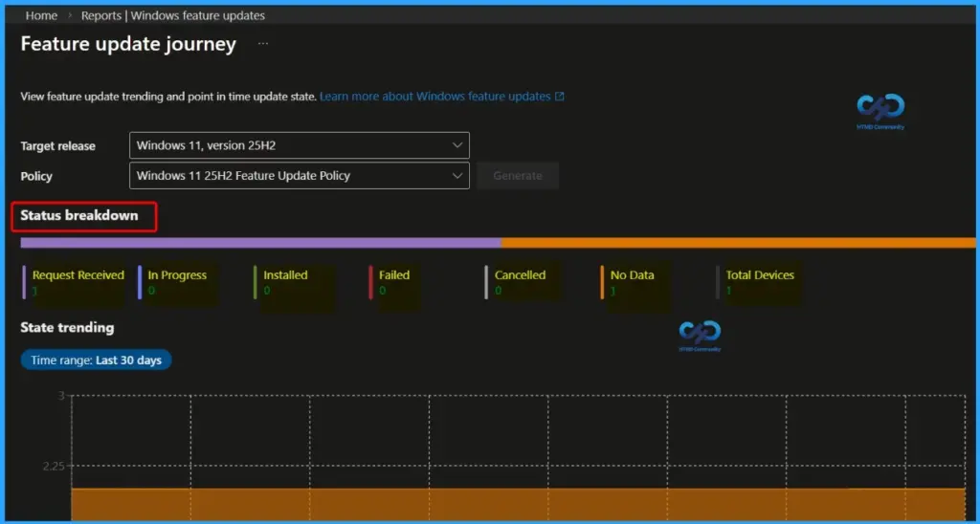Select the Request Received status tile
The height and width of the screenshot is (524, 980).
click(x=74, y=283)
